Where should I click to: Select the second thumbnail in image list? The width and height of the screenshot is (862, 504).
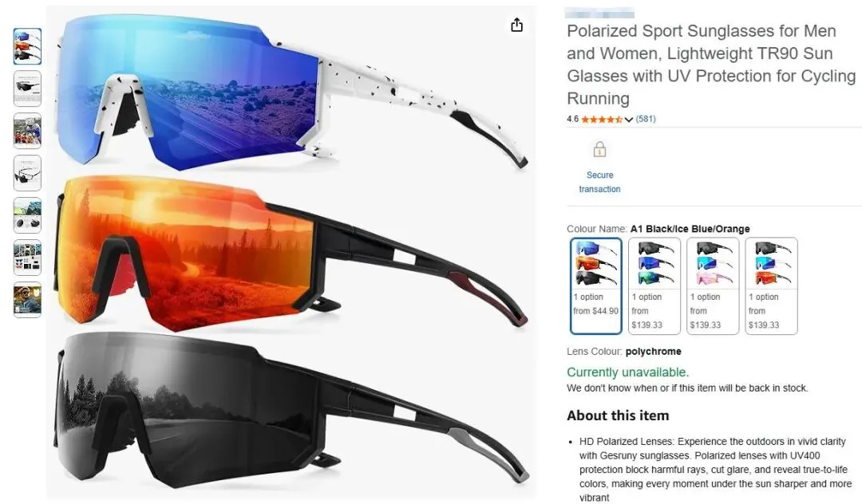pyautogui.click(x=27, y=89)
